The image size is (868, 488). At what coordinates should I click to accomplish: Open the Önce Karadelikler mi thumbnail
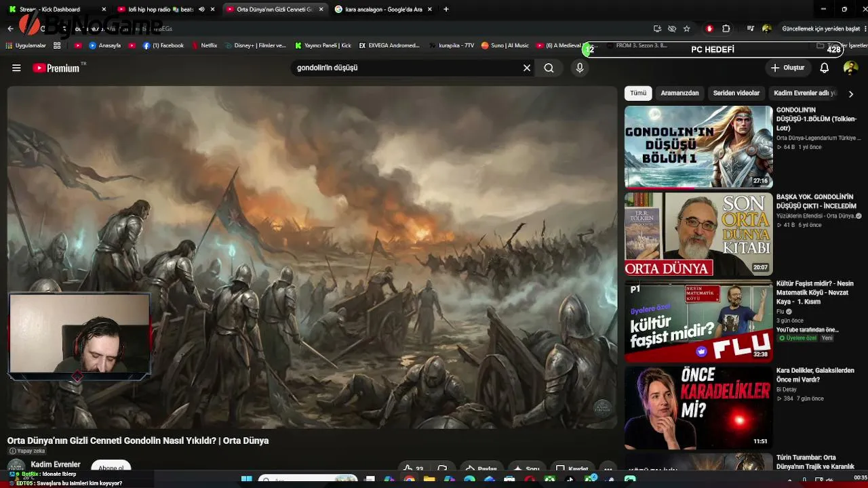click(x=698, y=408)
